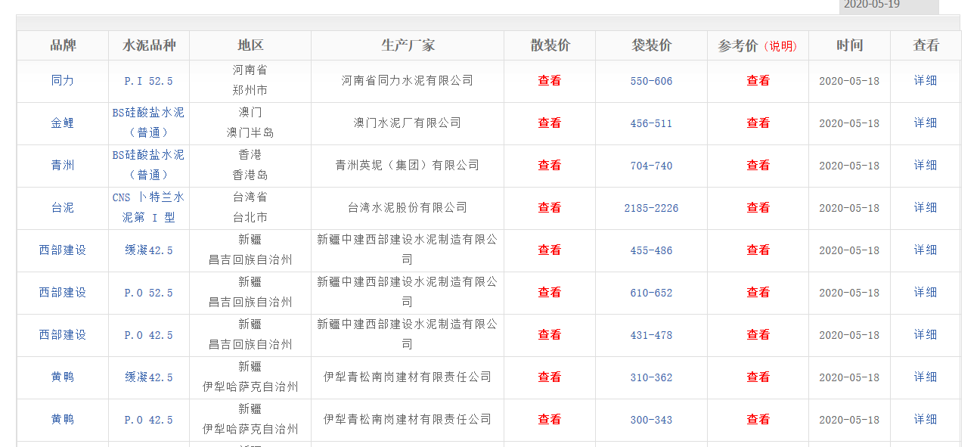
Task: Open 详细 for the 台泥 row
Action: point(925,208)
